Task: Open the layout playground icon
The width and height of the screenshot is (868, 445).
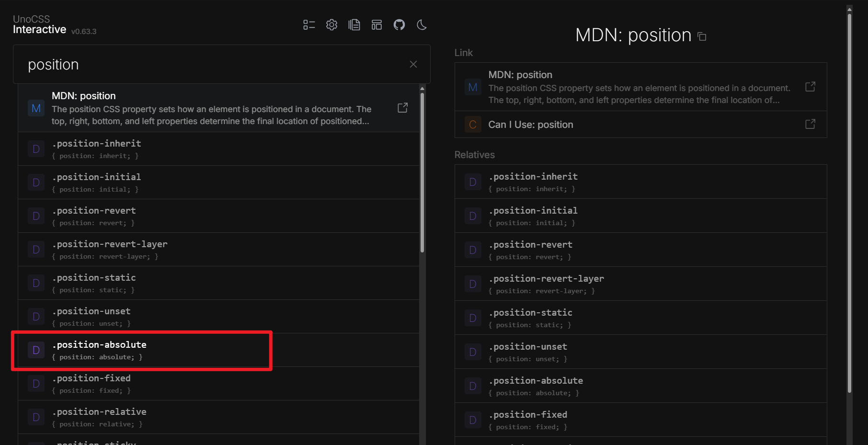Action: pyautogui.click(x=377, y=25)
